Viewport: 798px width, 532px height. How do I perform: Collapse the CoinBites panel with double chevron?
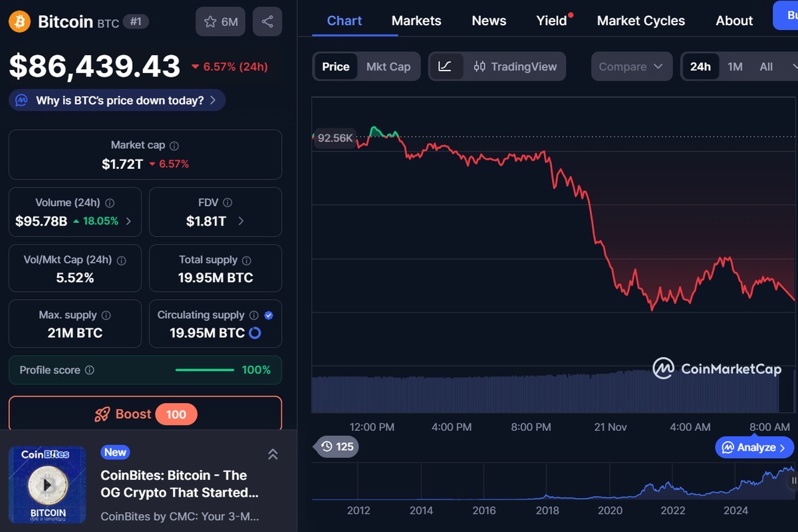(273, 454)
